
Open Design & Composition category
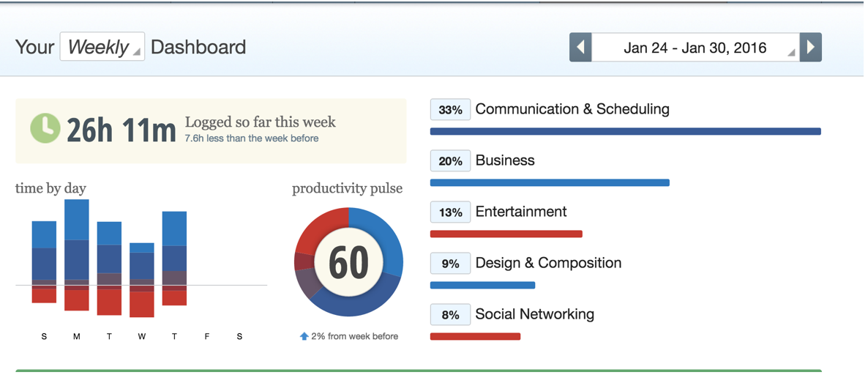point(549,263)
